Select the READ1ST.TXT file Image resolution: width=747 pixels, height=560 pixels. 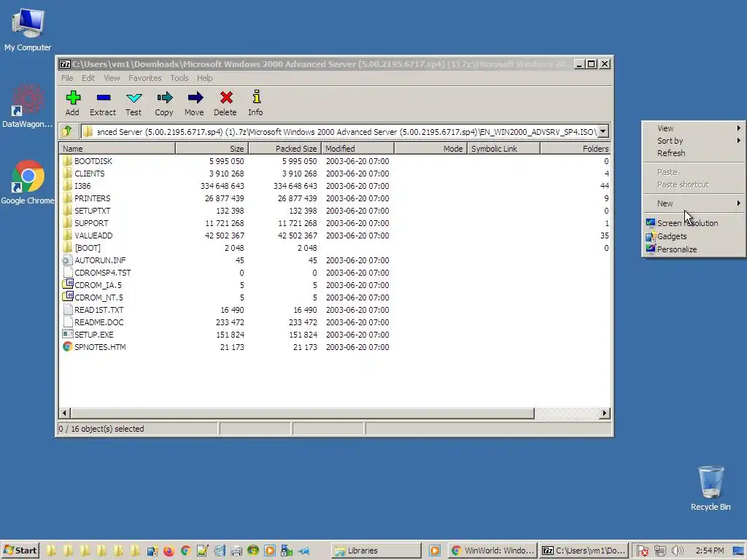(98, 309)
